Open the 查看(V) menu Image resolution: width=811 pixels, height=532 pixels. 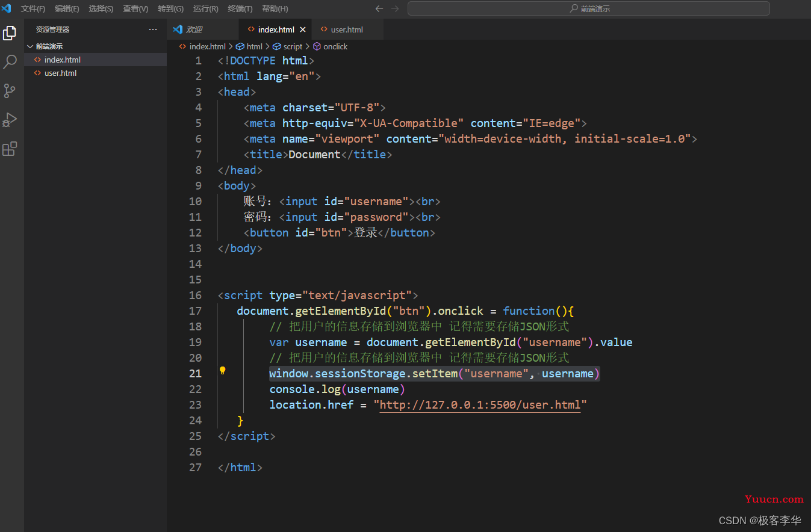135,8
